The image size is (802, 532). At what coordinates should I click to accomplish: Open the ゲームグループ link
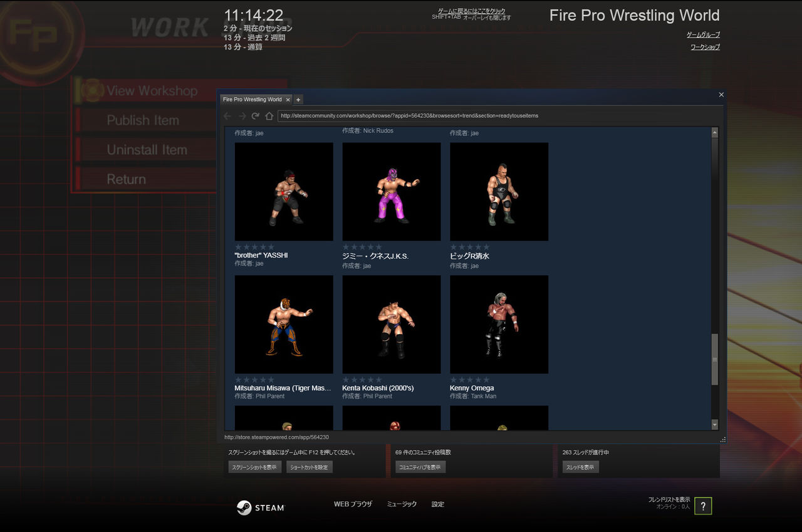click(x=703, y=35)
